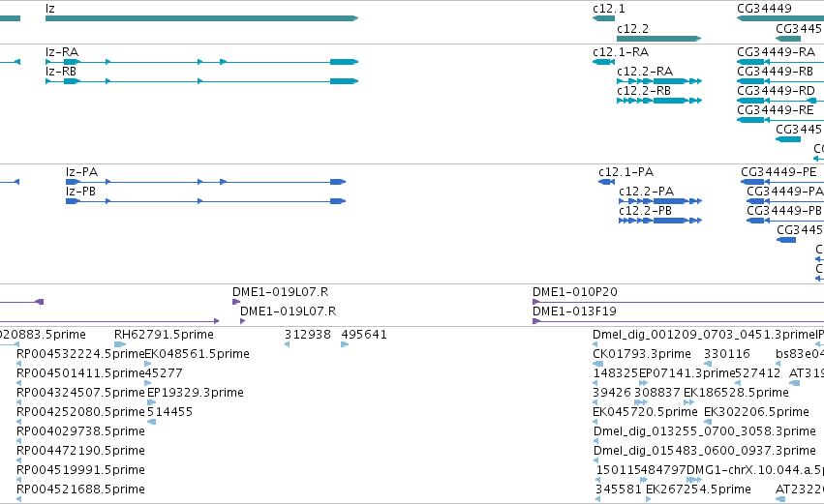This screenshot has height=504, width=824.
Task: Click the CG34449-RD transcript label
Action: pyautogui.click(x=777, y=91)
